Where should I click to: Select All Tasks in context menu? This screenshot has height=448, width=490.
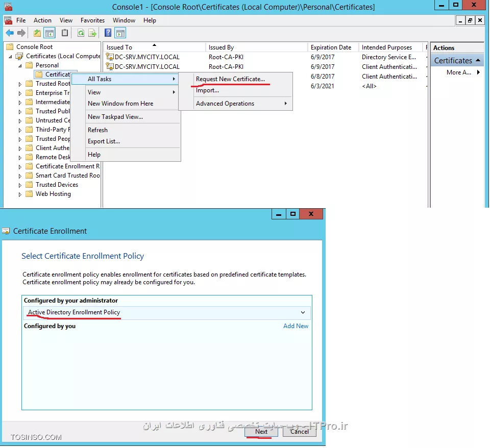(x=125, y=79)
